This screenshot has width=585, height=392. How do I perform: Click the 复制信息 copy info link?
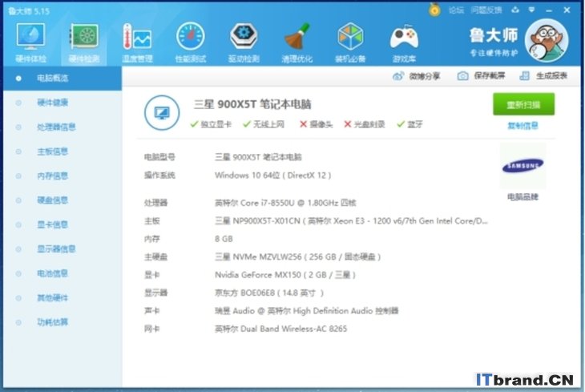(522, 126)
